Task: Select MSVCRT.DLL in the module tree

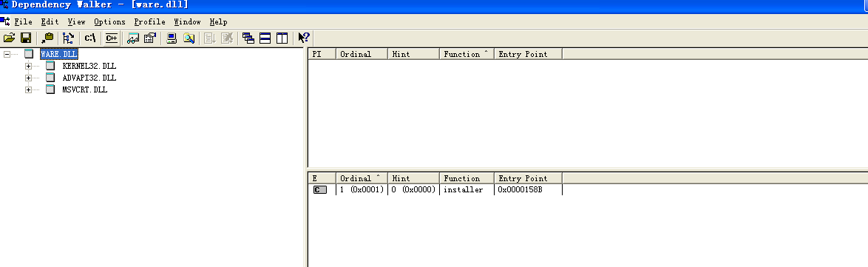Action: [x=85, y=89]
